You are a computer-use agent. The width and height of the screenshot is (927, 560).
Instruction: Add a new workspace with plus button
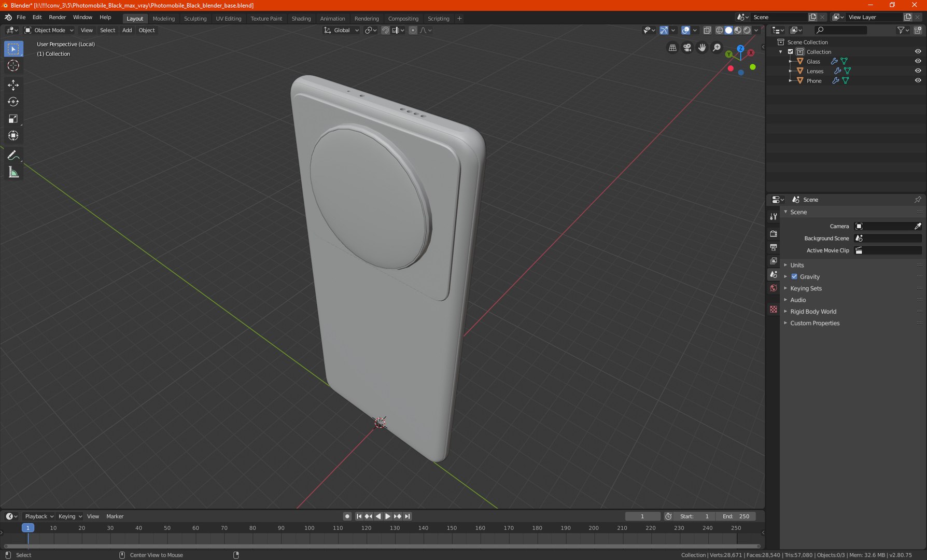[459, 18]
